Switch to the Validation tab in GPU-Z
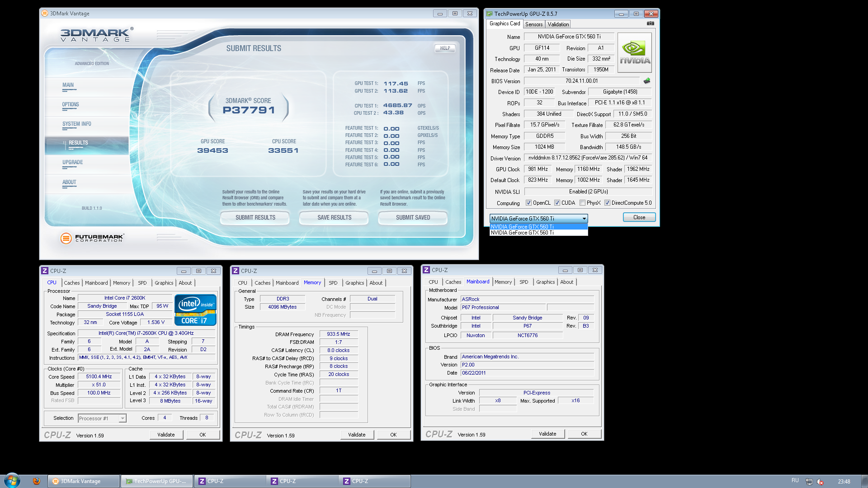This screenshot has height=488, width=868. pyautogui.click(x=558, y=24)
